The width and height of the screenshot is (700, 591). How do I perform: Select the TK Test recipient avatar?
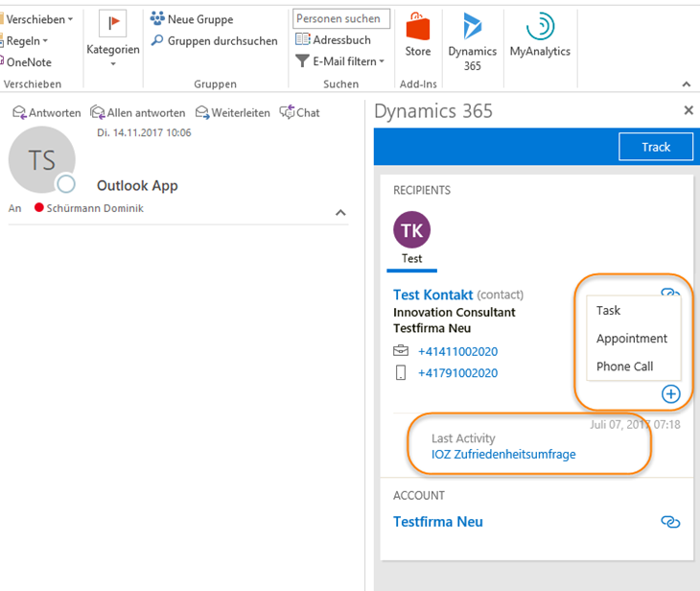point(411,229)
